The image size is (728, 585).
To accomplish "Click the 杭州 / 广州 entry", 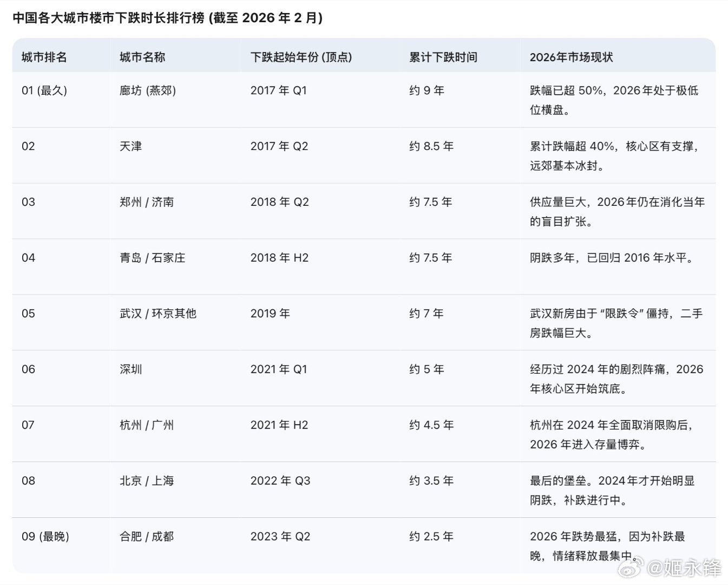I will [x=147, y=425].
